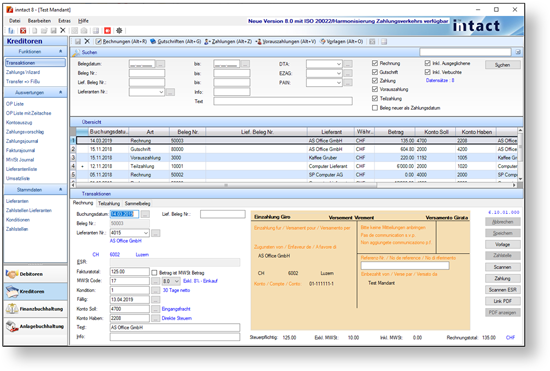The height and width of the screenshot is (371, 550).
Task: Click the red X icon in top toolbar
Action: tap(23, 31)
